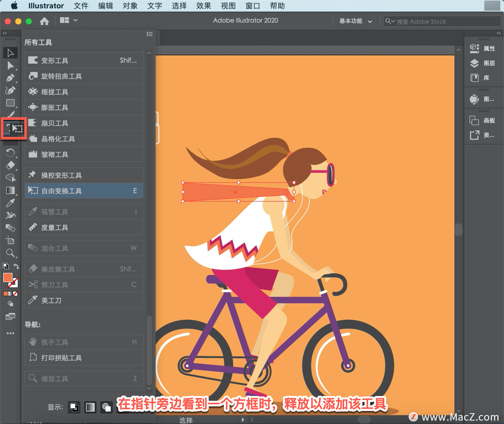Open the 视图 menu
Screen dimensions: 504x424
click(228, 6)
